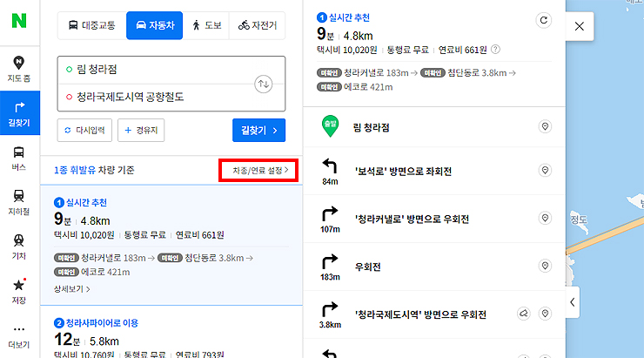Select route 1 실시간 추천 card
The image size is (644, 358).
click(171, 246)
